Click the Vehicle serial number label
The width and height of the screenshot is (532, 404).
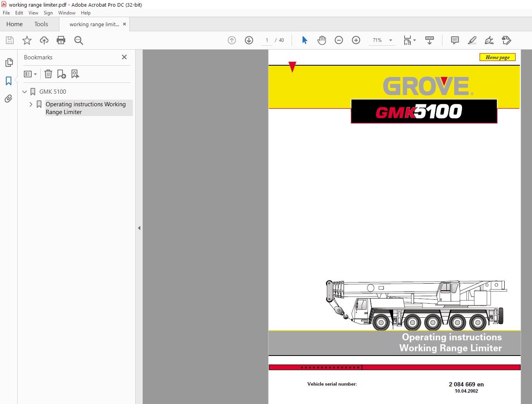(x=332, y=384)
